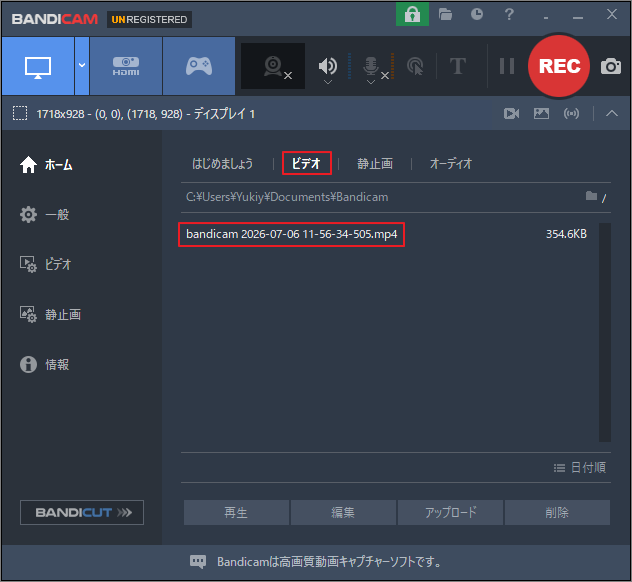This screenshot has width=632, height=582.
Task: Start recording with the REC button
Action: pos(559,66)
